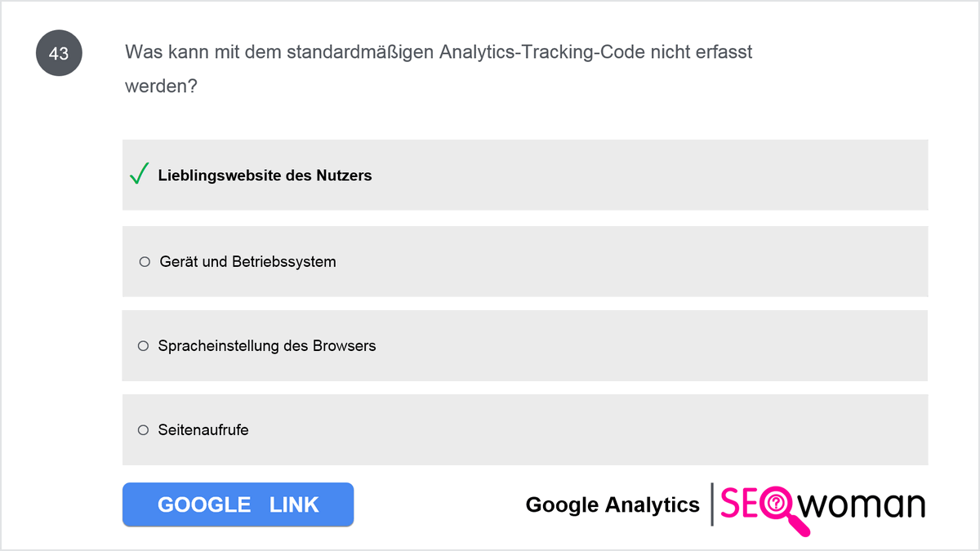Screen dimensions: 980x551
Task: Select the Gerät und Betriebssystem radio button
Action: pyautogui.click(x=145, y=262)
